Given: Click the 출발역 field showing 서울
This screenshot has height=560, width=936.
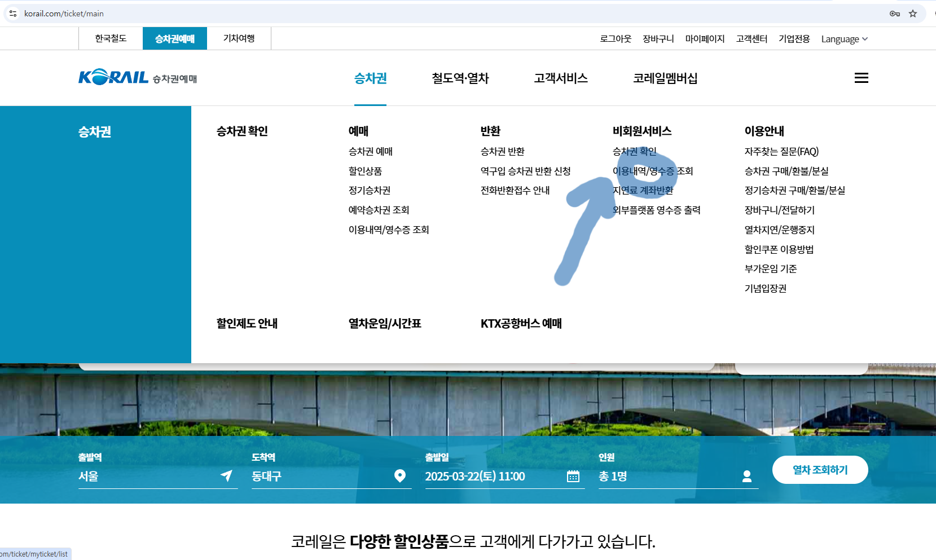Looking at the screenshot, I should click(x=158, y=476).
